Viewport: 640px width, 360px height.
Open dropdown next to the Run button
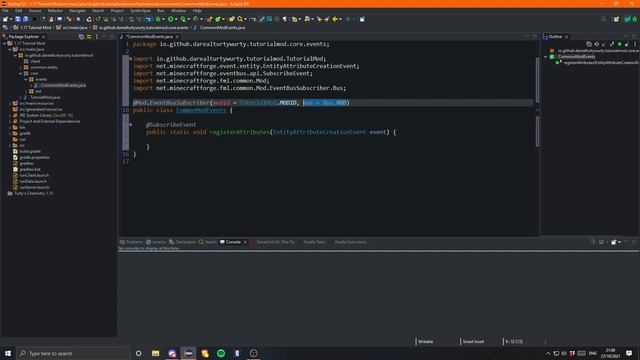click(176, 19)
